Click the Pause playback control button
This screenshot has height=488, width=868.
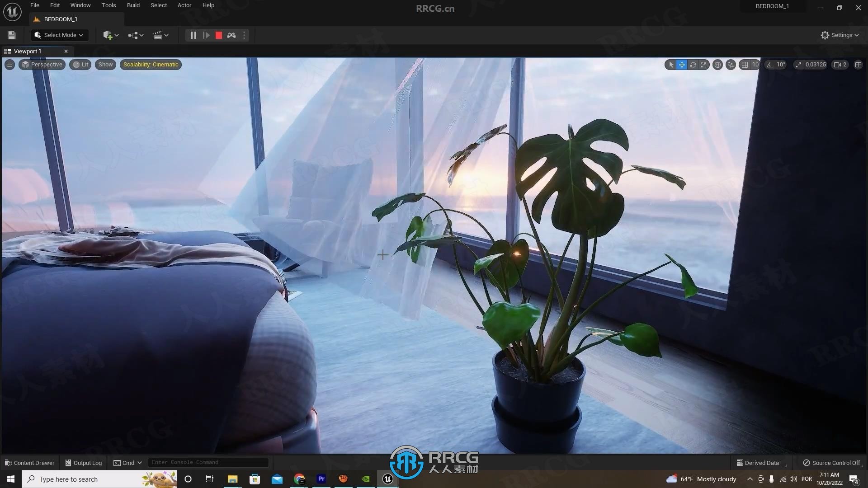click(193, 34)
